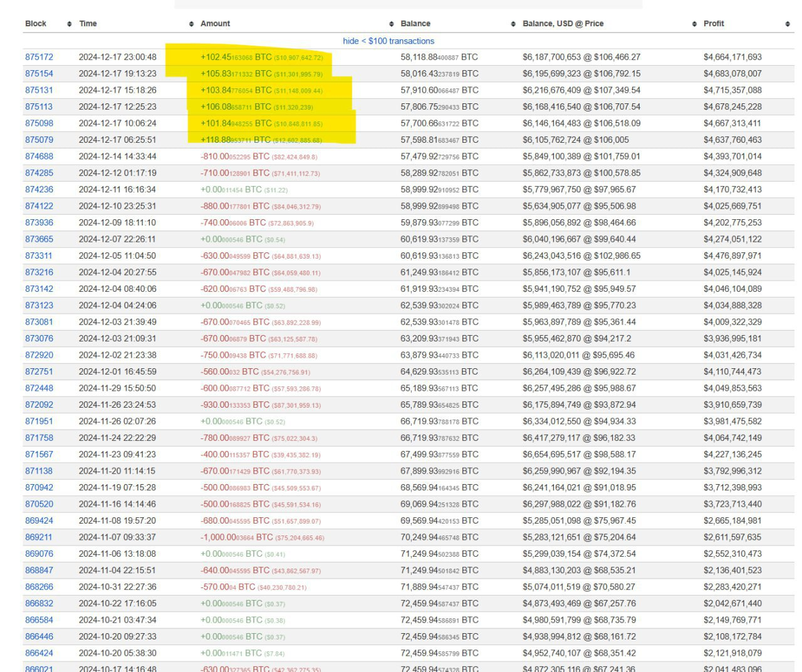802x672 pixels.
Task: Click block number 874236
Action: 39,189
